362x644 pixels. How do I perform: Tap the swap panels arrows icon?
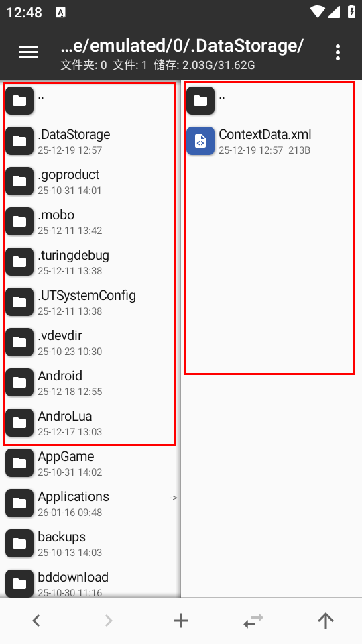pyautogui.click(x=253, y=621)
